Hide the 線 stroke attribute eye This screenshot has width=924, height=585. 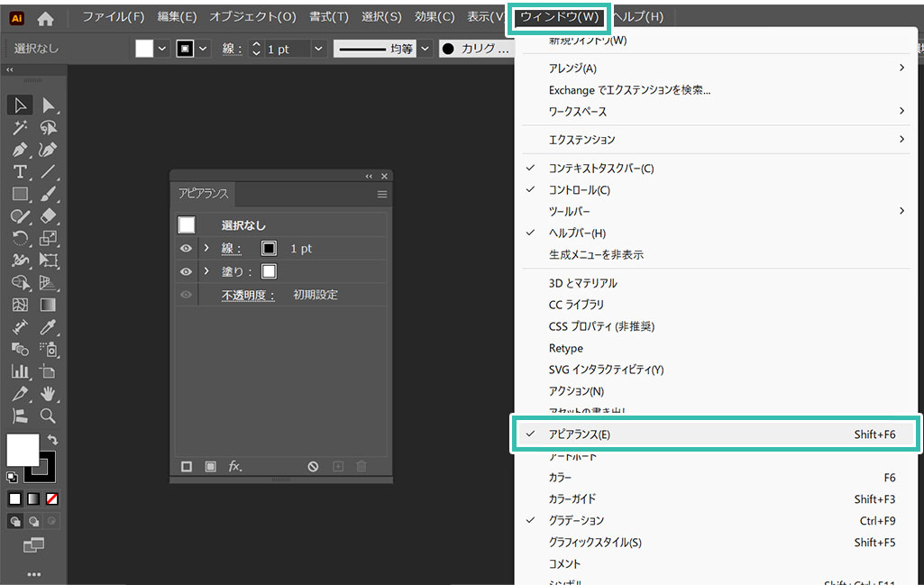point(186,248)
